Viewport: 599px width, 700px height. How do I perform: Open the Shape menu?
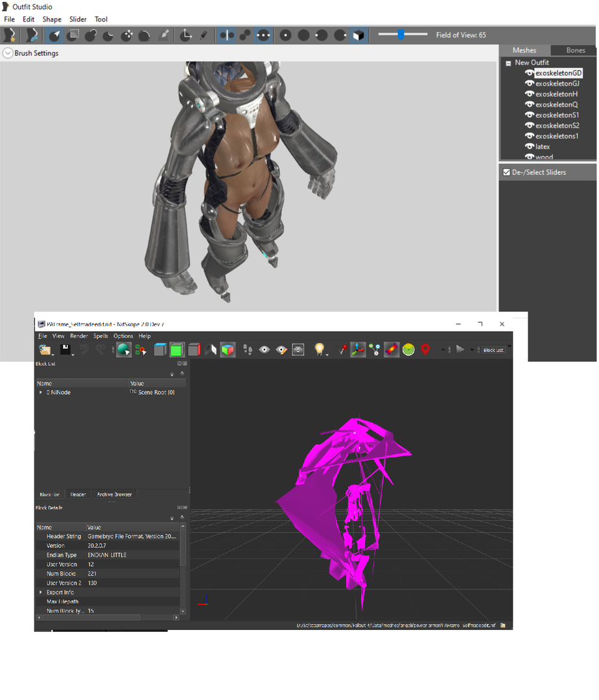coord(52,19)
